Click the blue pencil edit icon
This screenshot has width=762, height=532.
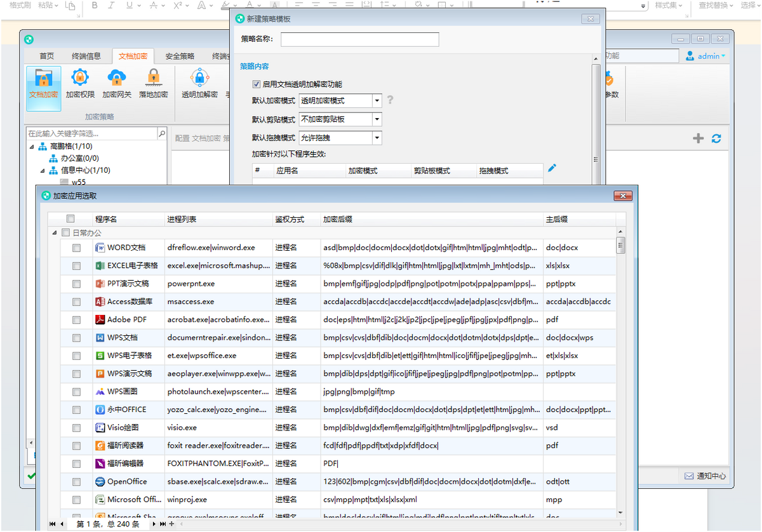(x=552, y=168)
